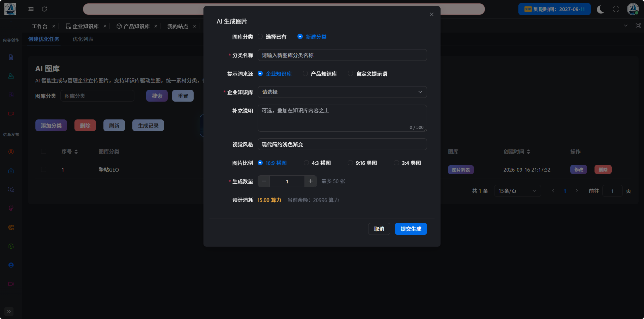Click 图片列表 button in table row

click(x=461, y=170)
